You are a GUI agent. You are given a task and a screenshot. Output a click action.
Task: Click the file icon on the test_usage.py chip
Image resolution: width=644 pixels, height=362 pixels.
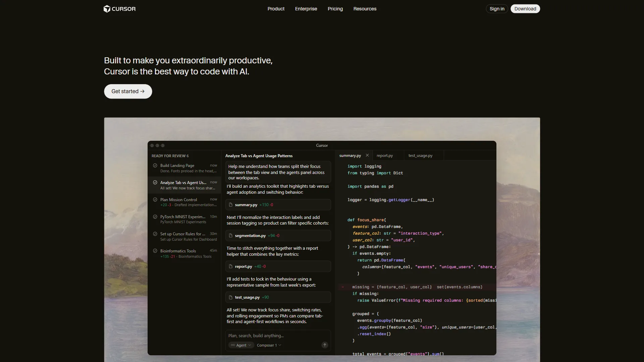click(231, 297)
